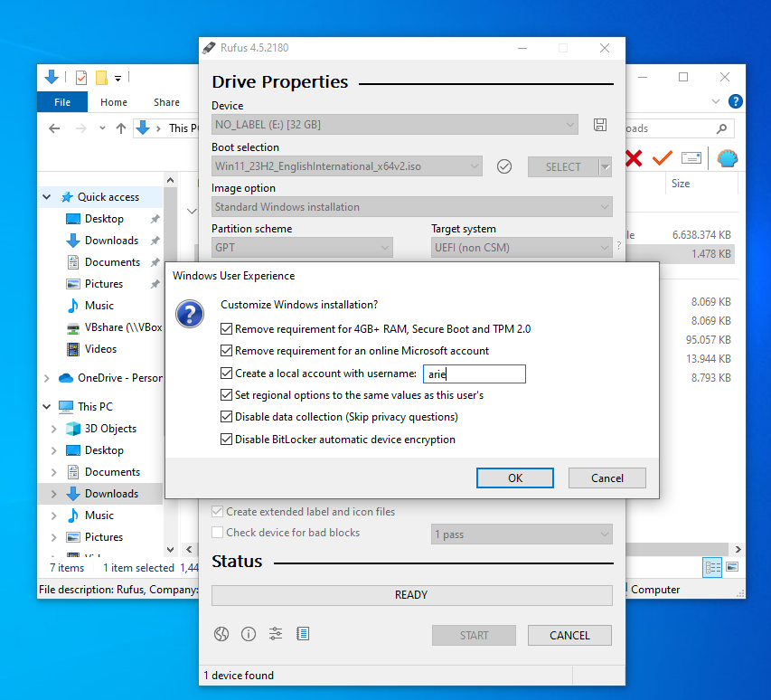Click the question mark icon in dialog
771x700 pixels.
click(x=190, y=314)
